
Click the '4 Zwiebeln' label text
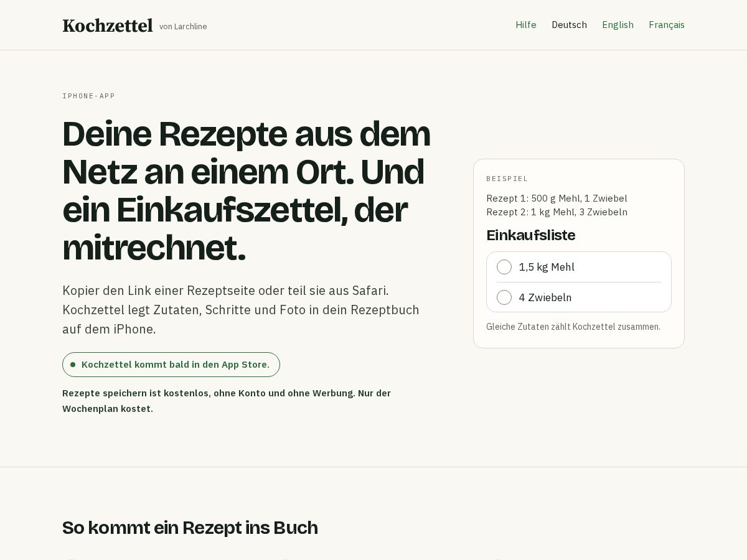(545, 297)
